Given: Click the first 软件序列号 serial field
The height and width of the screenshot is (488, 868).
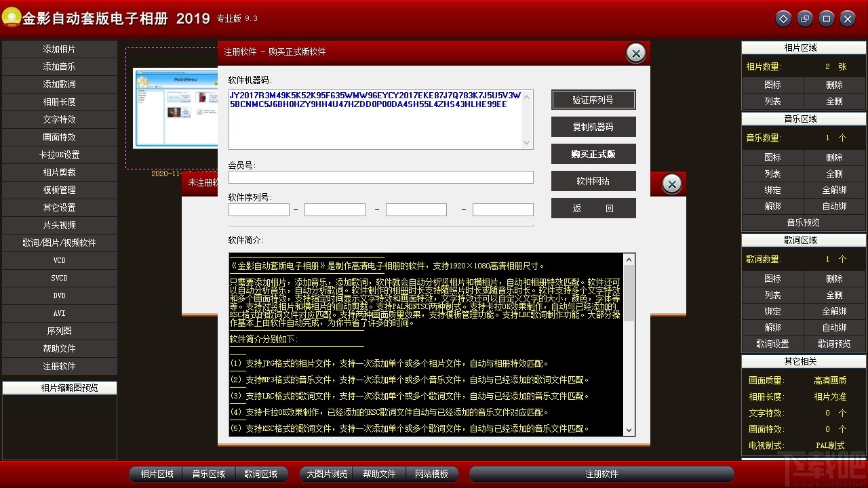Looking at the screenshot, I should (x=259, y=210).
